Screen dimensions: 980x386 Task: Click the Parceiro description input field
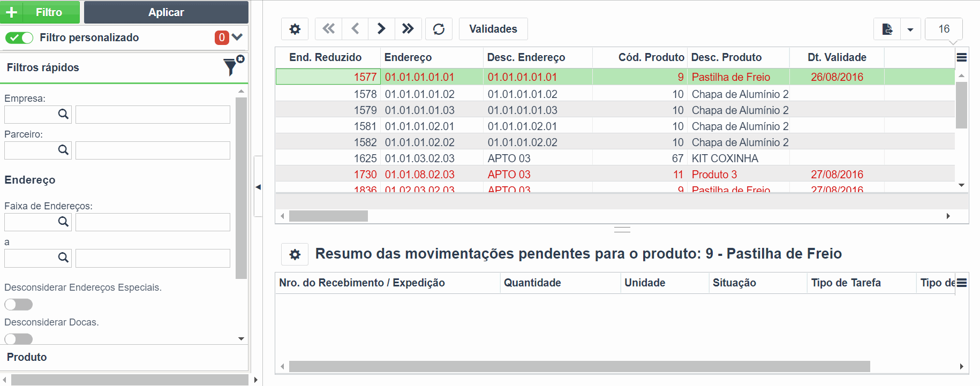(153, 150)
